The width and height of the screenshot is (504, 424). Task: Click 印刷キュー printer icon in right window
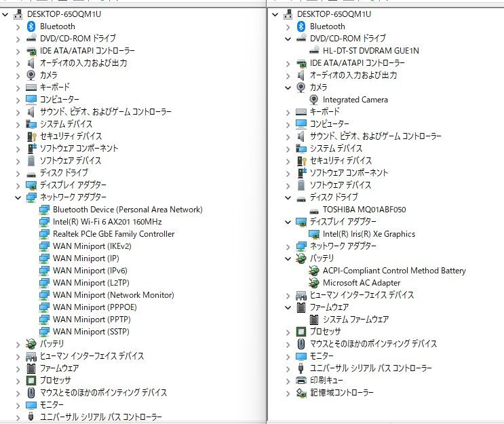coord(301,381)
